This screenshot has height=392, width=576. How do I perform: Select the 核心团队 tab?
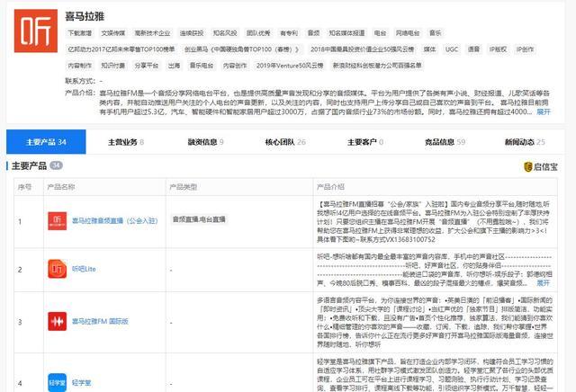point(285,142)
